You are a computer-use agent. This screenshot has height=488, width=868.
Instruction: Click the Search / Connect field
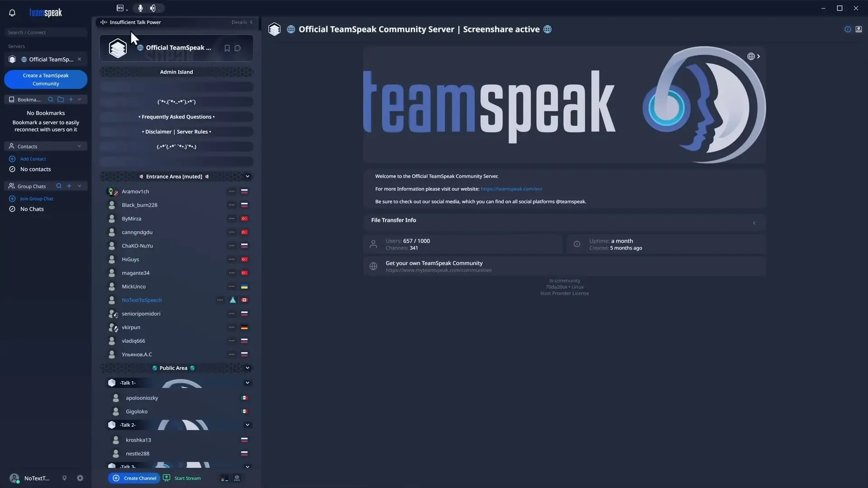tap(46, 32)
